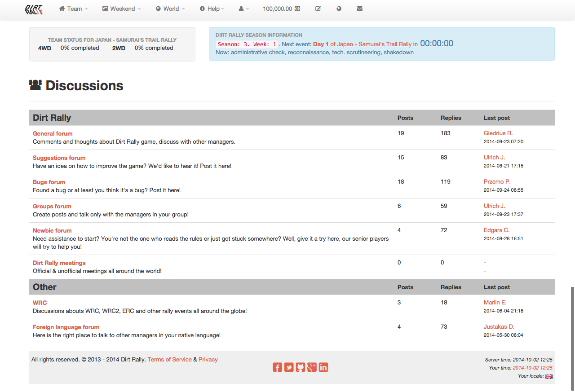The height and width of the screenshot is (392, 575).
Task: Expand the Team menu
Action: point(74,9)
